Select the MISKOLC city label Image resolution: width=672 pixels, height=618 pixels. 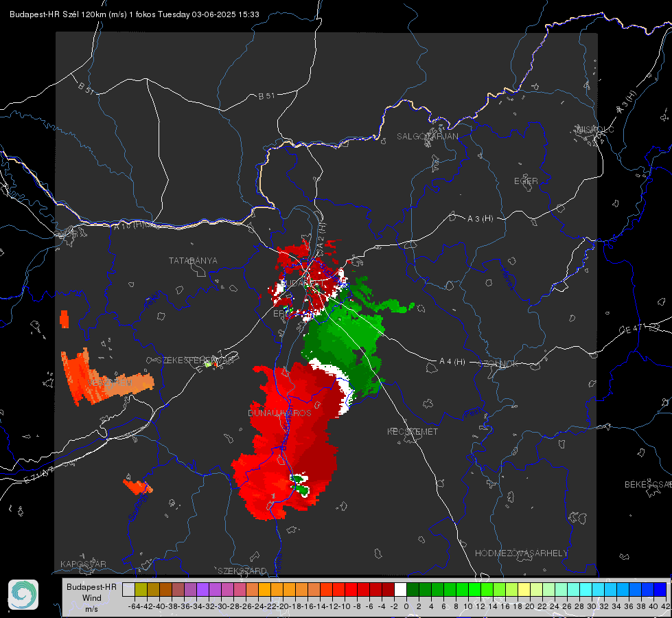tap(596, 129)
